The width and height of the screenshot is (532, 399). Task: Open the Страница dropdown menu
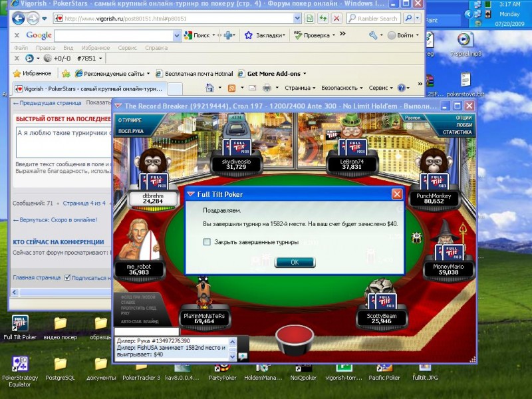[x=300, y=88]
